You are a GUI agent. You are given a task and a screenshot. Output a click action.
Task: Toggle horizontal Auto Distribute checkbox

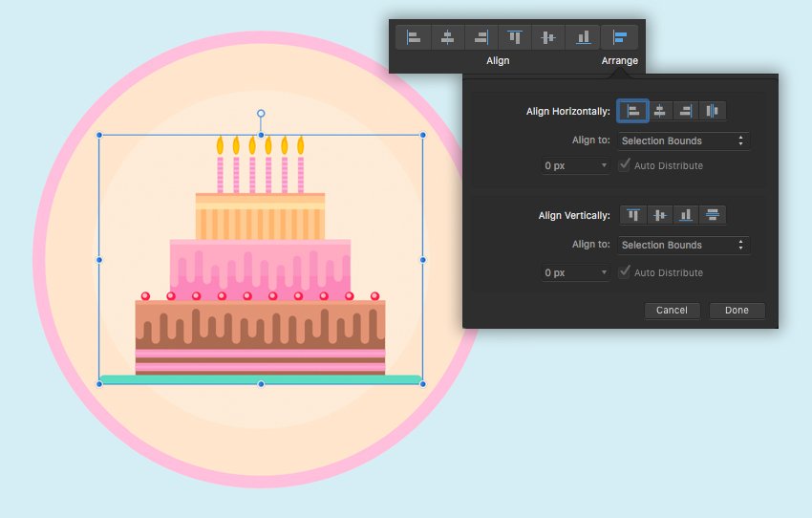[625, 165]
